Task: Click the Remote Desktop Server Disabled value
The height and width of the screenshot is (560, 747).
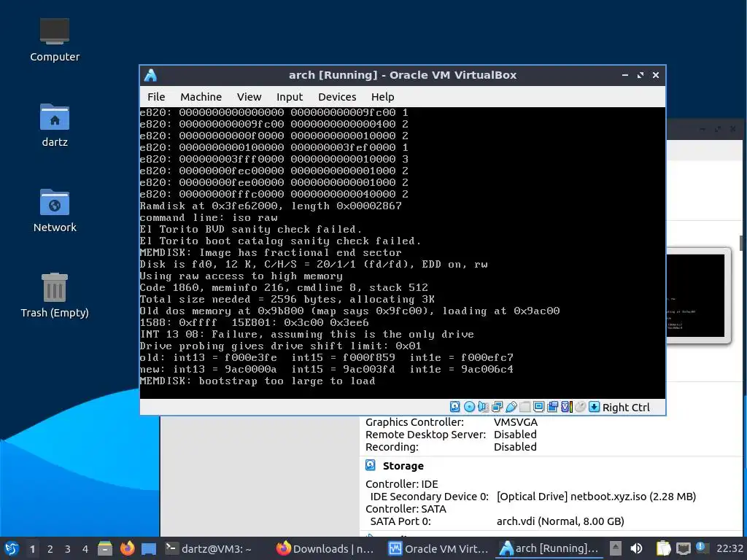Action: pos(515,435)
